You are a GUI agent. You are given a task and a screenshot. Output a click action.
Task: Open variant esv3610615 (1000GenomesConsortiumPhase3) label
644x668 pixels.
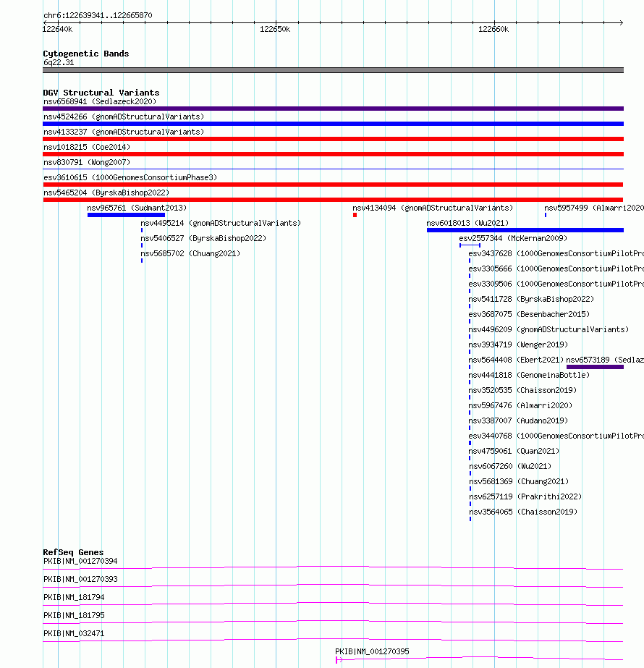(130, 177)
